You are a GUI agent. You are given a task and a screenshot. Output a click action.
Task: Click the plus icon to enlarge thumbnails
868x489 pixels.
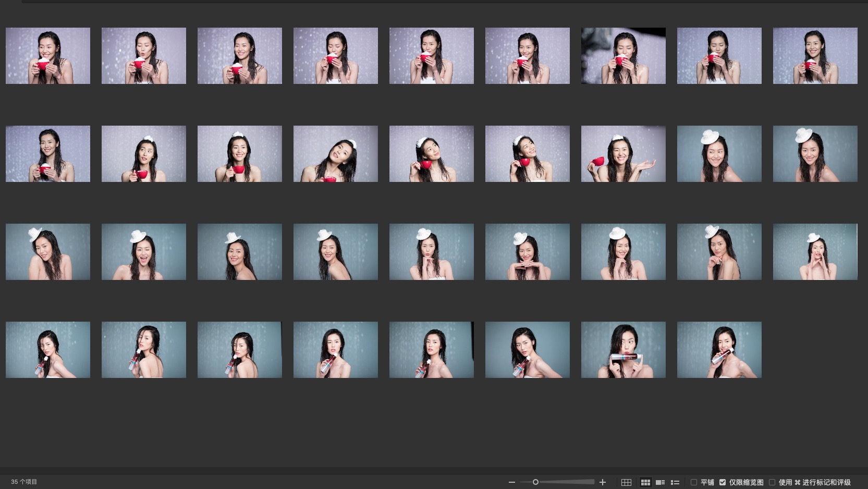[x=603, y=482]
